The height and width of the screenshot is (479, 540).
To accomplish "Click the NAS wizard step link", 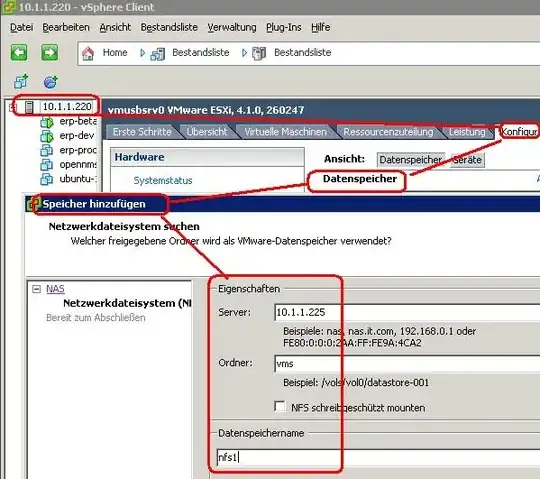I will pos(55,289).
